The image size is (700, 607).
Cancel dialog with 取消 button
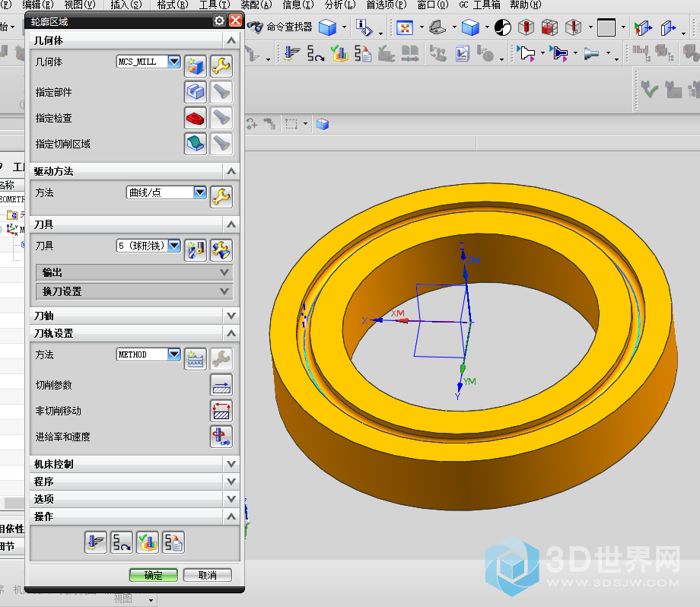(208, 575)
